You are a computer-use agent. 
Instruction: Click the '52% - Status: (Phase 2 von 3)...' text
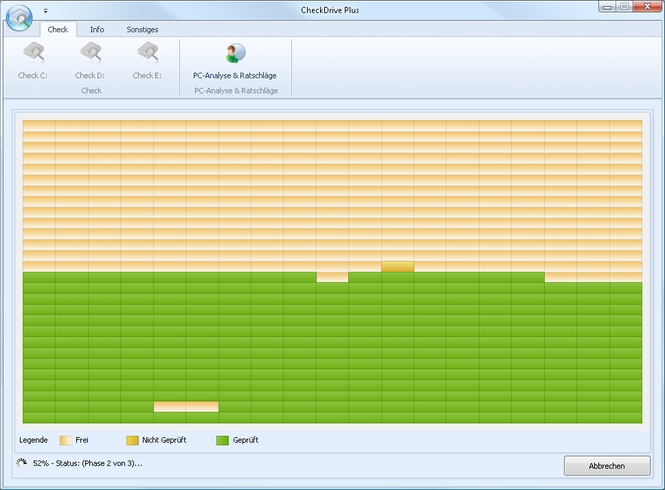click(x=87, y=463)
